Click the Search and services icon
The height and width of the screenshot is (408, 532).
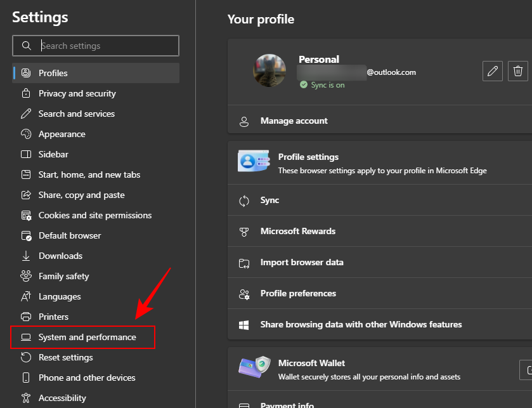(26, 114)
